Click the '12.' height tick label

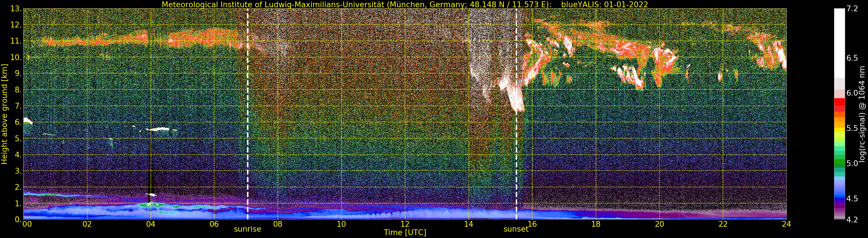16,25
